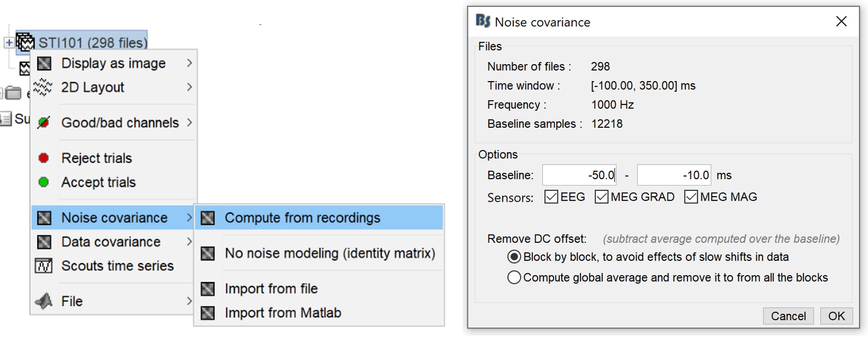Toggle the MEG GRAD checkbox
Image resolution: width=868 pixels, height=338 pixels.
point(602,197)
